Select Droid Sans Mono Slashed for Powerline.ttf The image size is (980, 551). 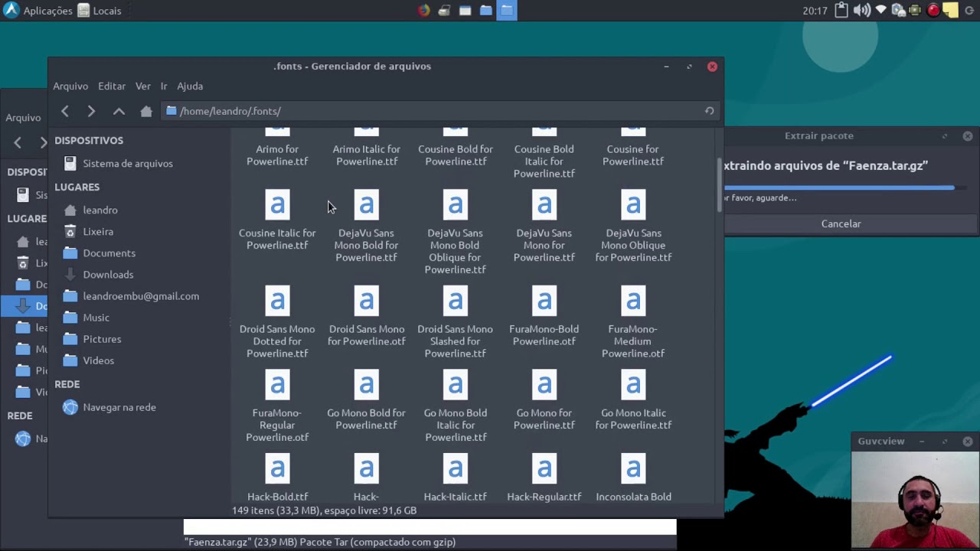click(455, 322)
